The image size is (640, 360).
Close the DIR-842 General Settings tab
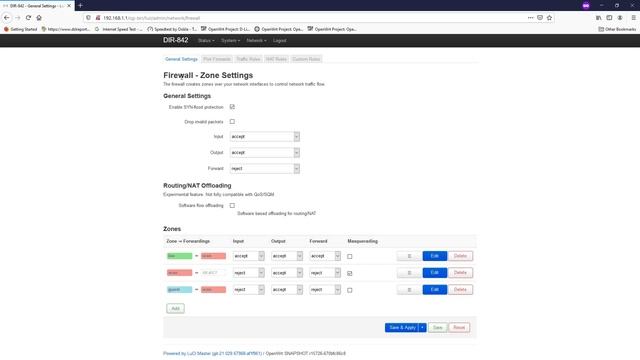tap(69, 6)
